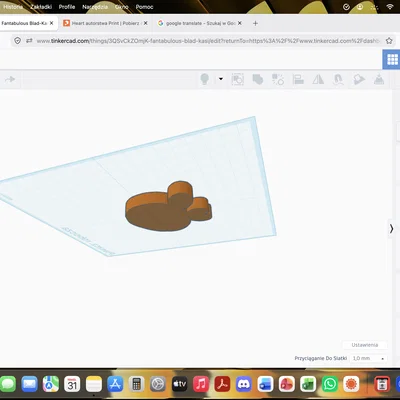The width and height of the screenshot is (400, 400).
Task: Open PowerPoint from the dock
Action: pyautogui.click(x=287, y=384)
